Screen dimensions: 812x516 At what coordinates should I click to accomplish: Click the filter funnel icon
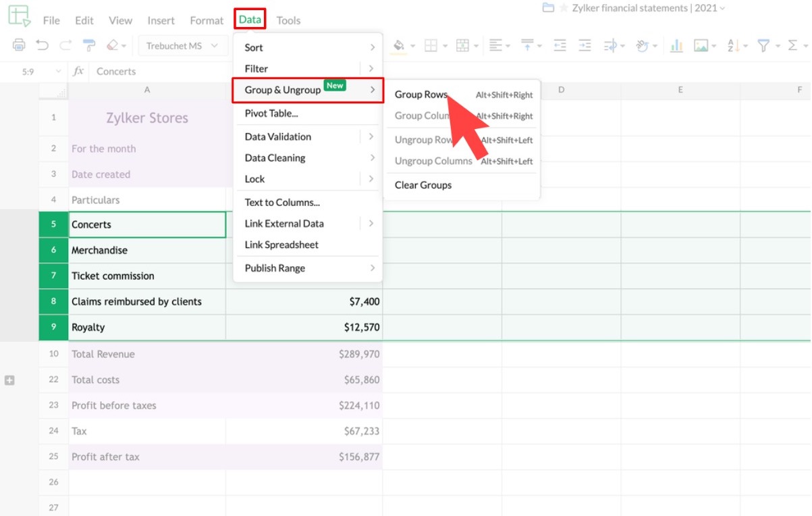click(x=763, y=45)
